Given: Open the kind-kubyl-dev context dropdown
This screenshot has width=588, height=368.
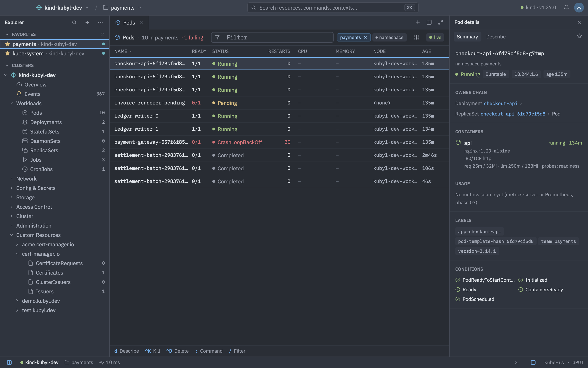Looking at the screenshot, I should 62,8.
